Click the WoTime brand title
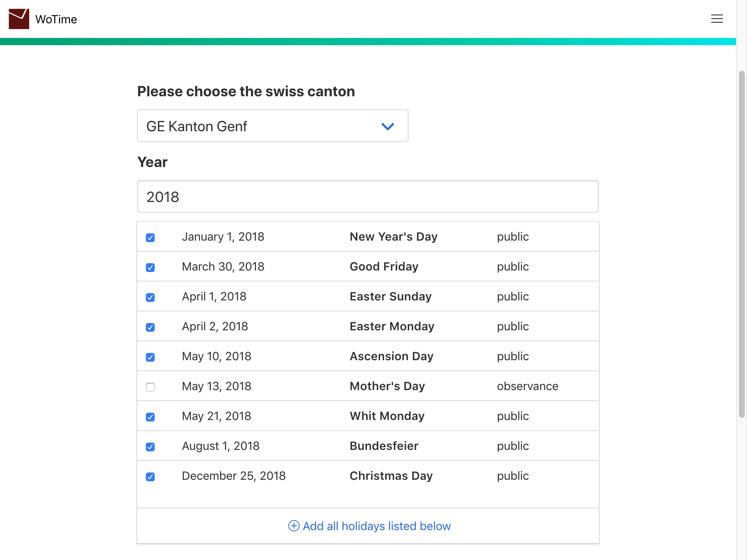Viewport: 747px width, 560px height. (x=56, y=19)
